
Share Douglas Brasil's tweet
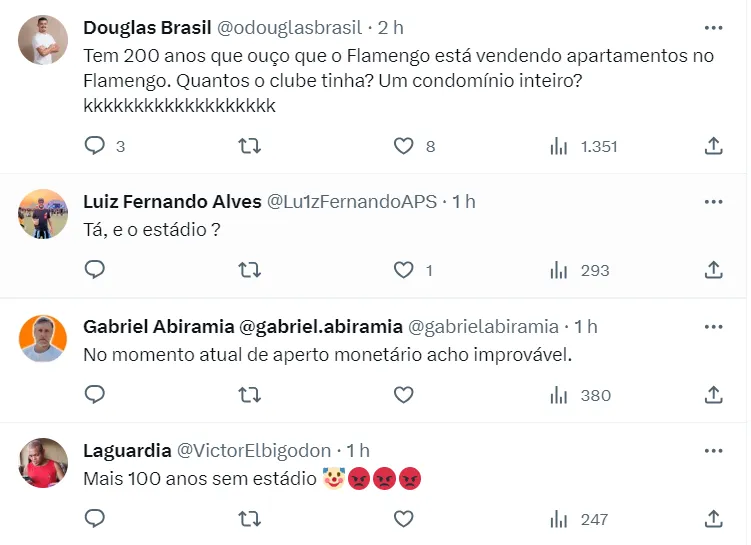pyautogui.click(x=713, y=146)
